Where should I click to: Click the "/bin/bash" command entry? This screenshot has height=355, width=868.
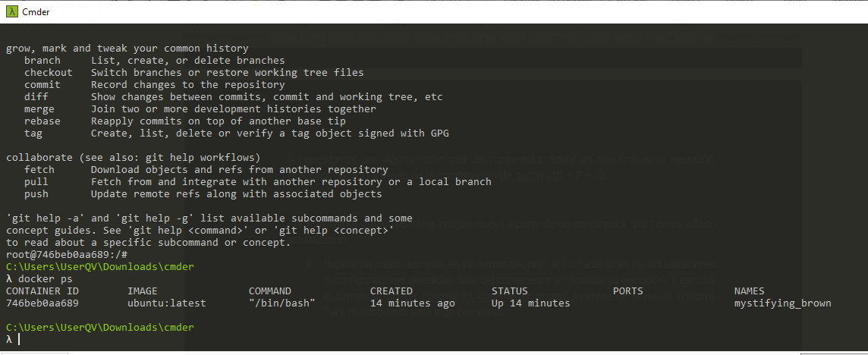click(281, 303)
